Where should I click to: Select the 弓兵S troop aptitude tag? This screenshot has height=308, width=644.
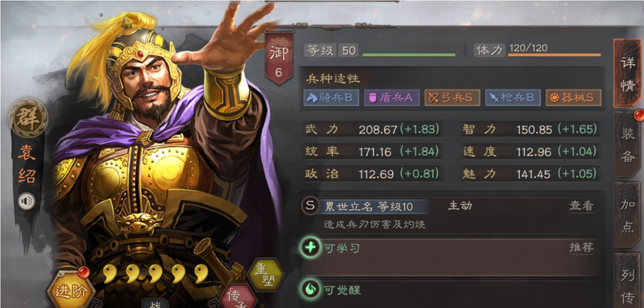click(x=452, y=97)
